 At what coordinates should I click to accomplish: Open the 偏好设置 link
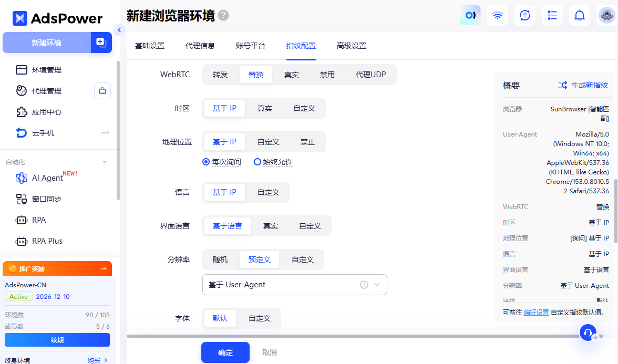tap(537, 313)
